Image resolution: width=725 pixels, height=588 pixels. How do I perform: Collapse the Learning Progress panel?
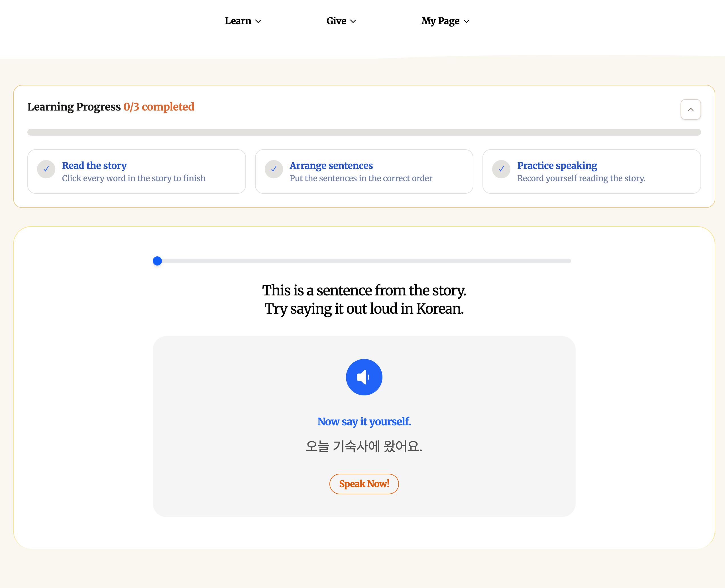691,109
